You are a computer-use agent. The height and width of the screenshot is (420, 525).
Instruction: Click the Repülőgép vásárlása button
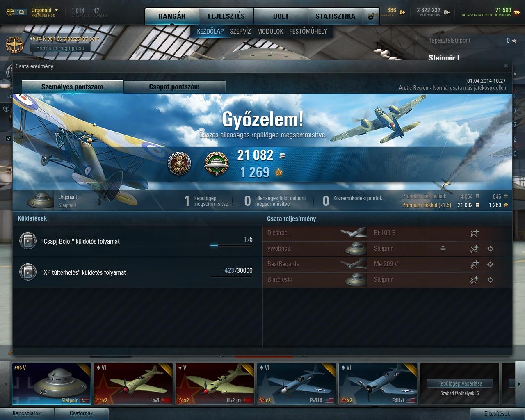point(460,383)
